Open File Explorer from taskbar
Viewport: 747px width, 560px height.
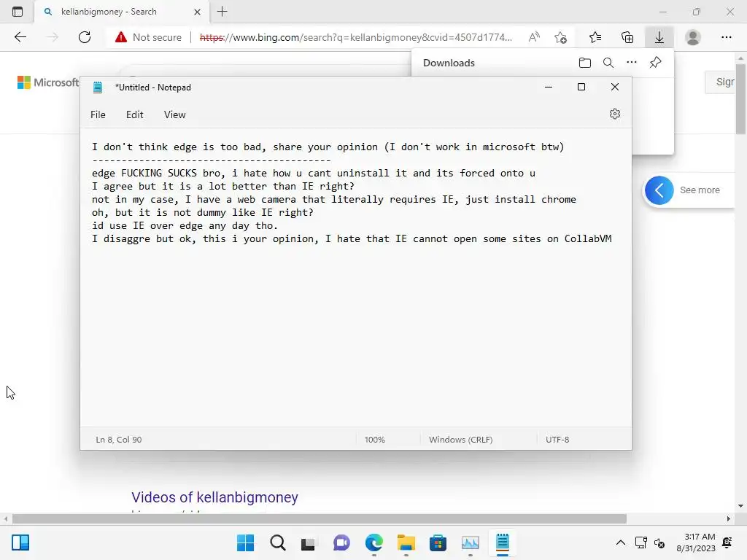tap(406, 542)
